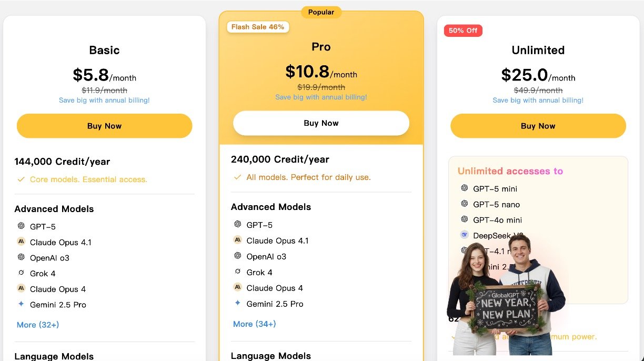Expand More (34+) models in Pro plan
Image resolution: width=644 pixels, height=361 pixels.
[x=255, y=324]
